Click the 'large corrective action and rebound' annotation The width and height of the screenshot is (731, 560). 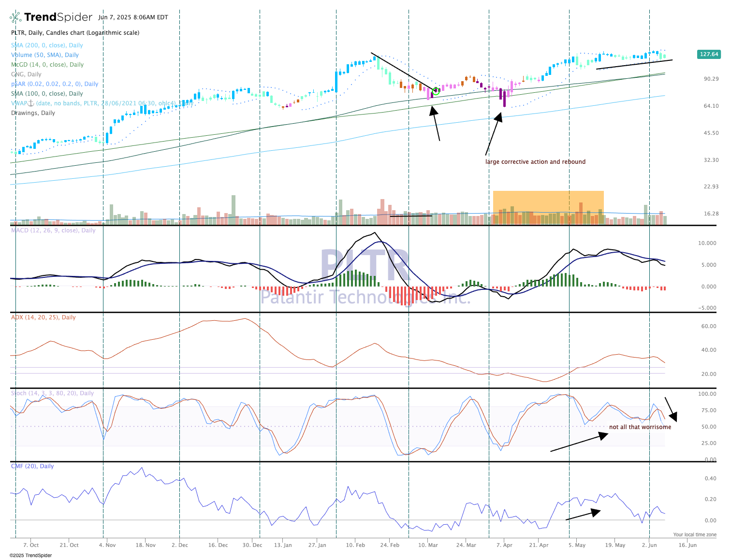(x=536, y=161)
